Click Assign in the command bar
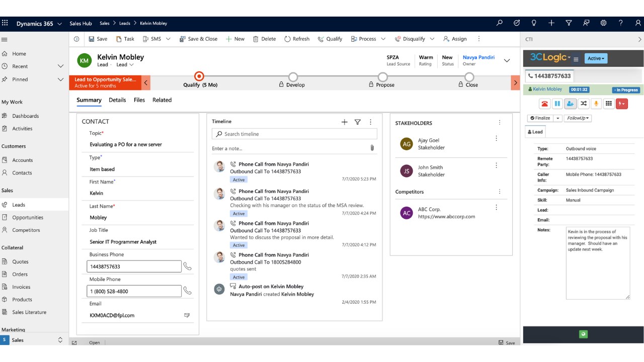The height and width of the screenshot is (362, 644). (x=455, y=39)
